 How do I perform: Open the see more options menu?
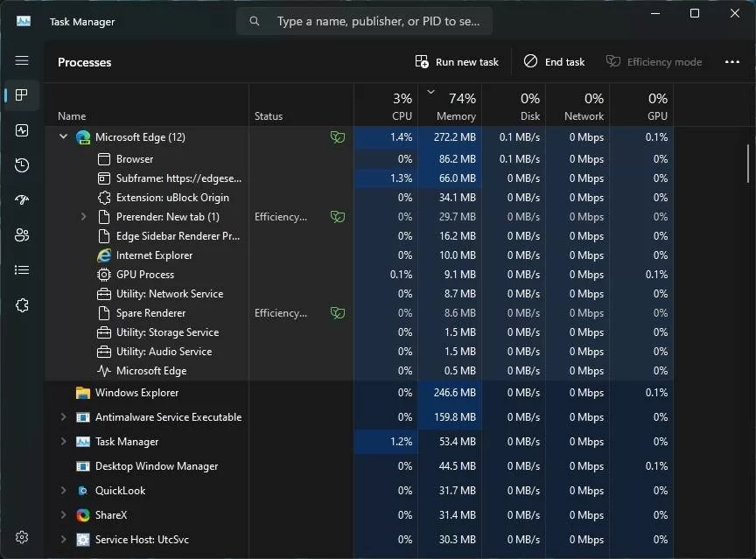[732, 62]
